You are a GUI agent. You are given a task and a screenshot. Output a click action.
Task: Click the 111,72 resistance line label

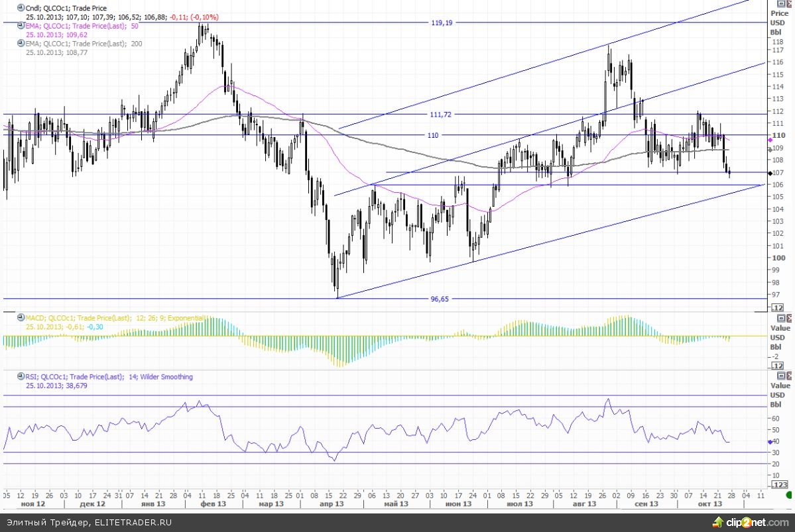click(x=441, y=115)
